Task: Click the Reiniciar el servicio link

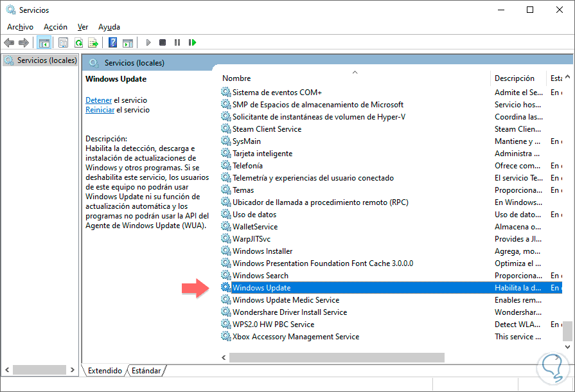Action: (x=100, y=110)
